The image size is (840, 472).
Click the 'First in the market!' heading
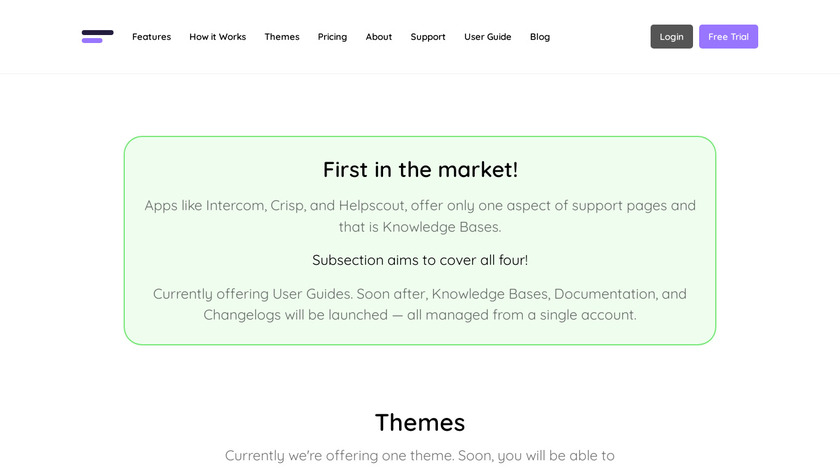click(x=420, y=170)
